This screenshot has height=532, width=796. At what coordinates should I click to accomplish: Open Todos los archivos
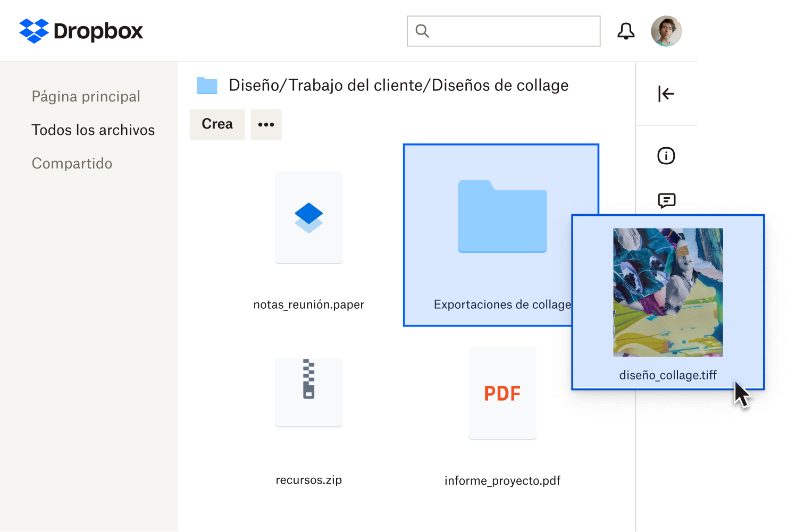coord(93,130)
